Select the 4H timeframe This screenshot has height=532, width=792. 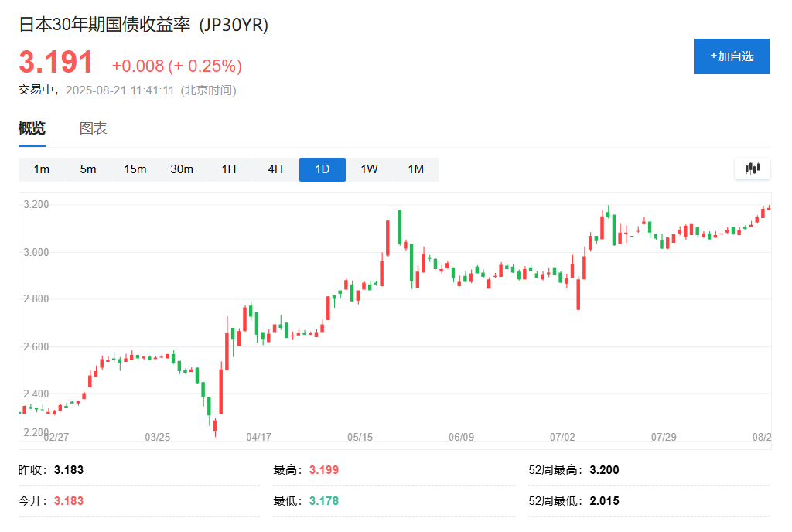pos(275,169)
